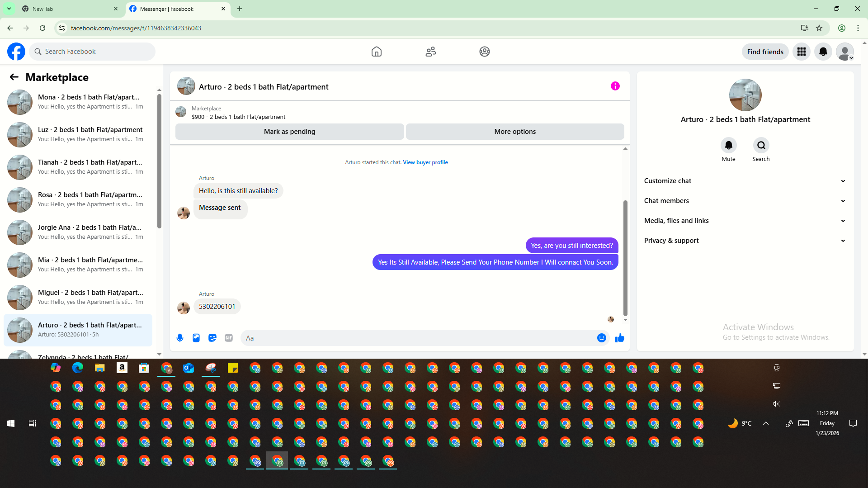Open Rosa's conversation in the list

tap(78, 199)
